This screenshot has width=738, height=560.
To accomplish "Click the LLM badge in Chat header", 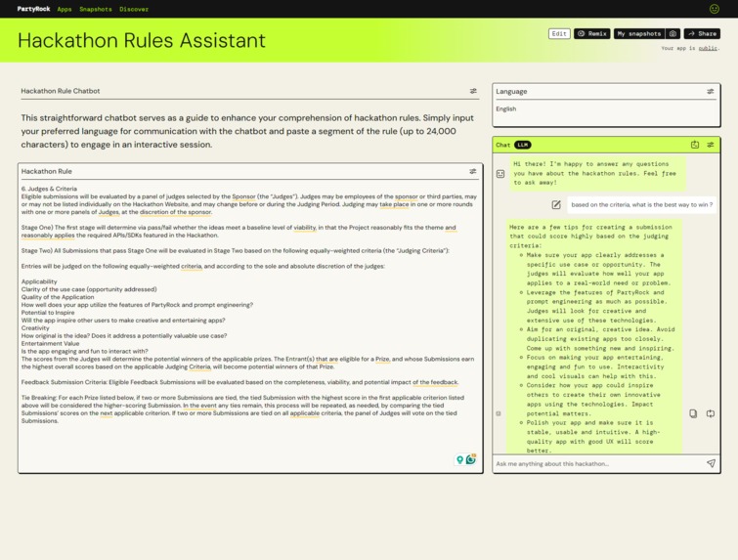I will (522, 145).
